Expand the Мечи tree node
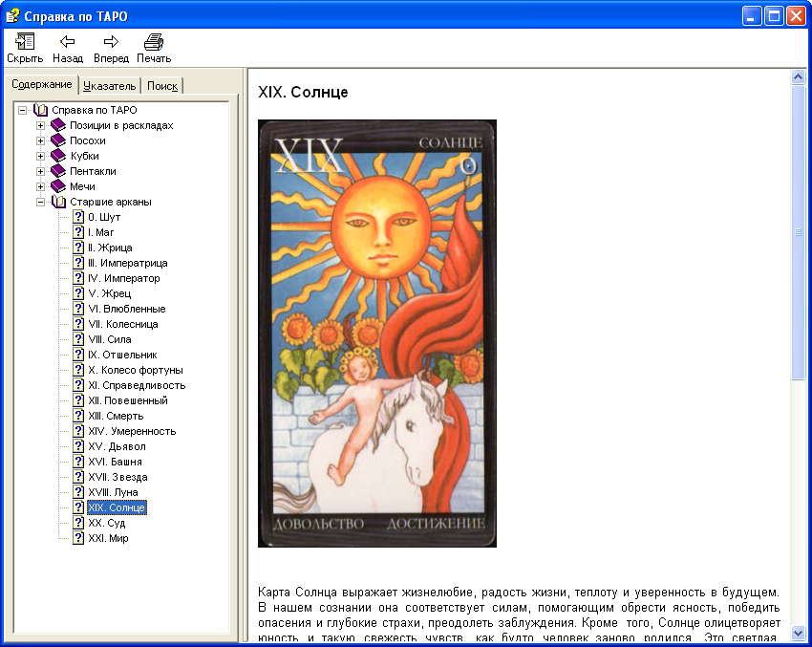 (41, 186)
